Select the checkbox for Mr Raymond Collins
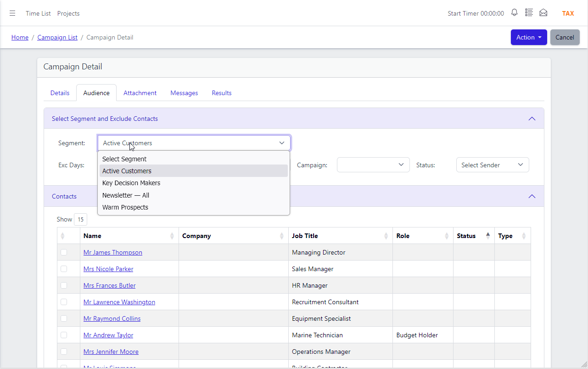 pos(64,318)
